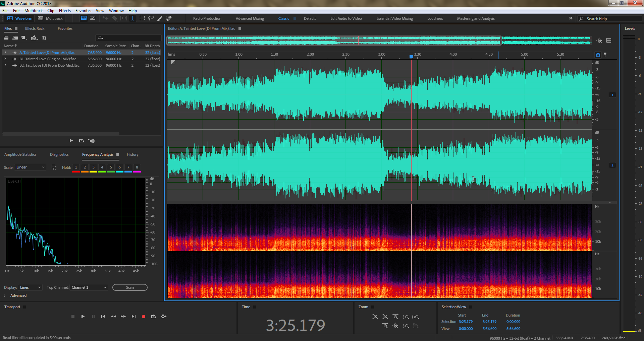
Task: Expand the Advanced section
Action: [x=5, y=295]
